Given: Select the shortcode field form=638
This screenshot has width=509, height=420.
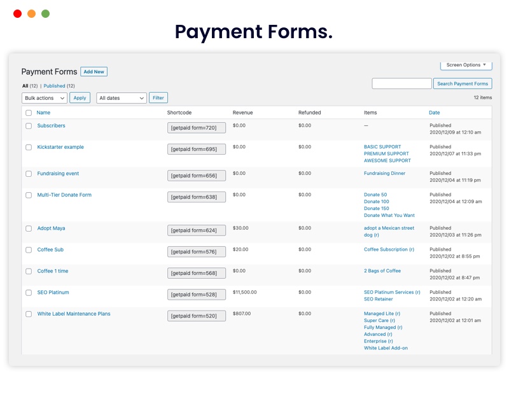Looking at the screenshot, I should pos(197,197).
